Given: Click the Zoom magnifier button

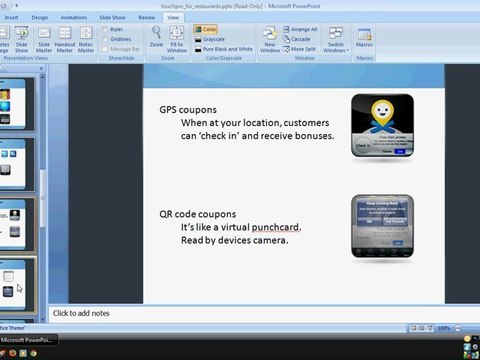Looking at the screenshot, I should [x=156, y=37].
